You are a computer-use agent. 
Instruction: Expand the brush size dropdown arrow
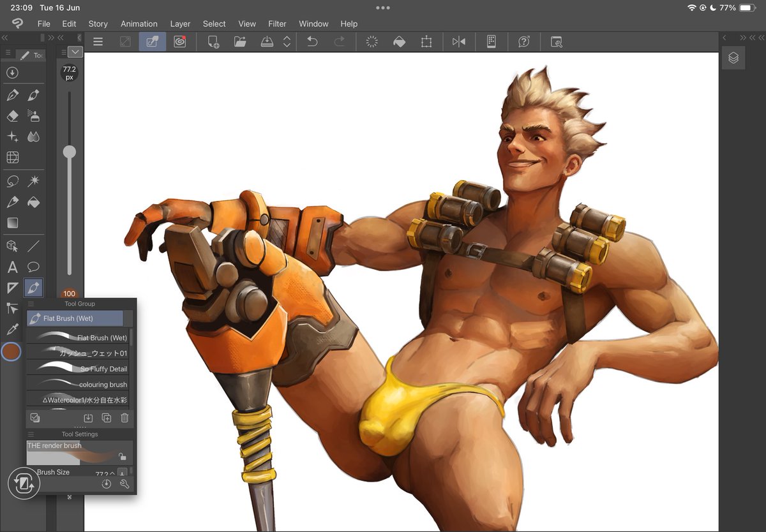pos(76,52)
